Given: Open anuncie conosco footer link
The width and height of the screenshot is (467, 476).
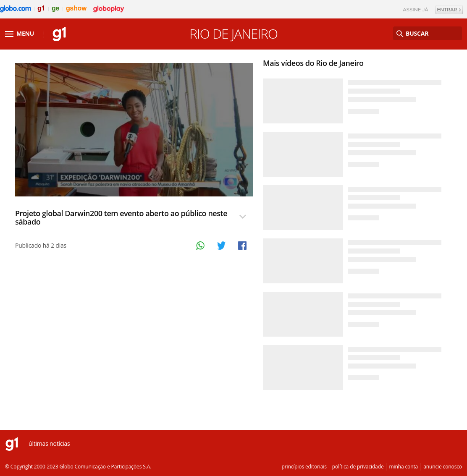Looking at the screenshot, I should click(x=442, y=467).
